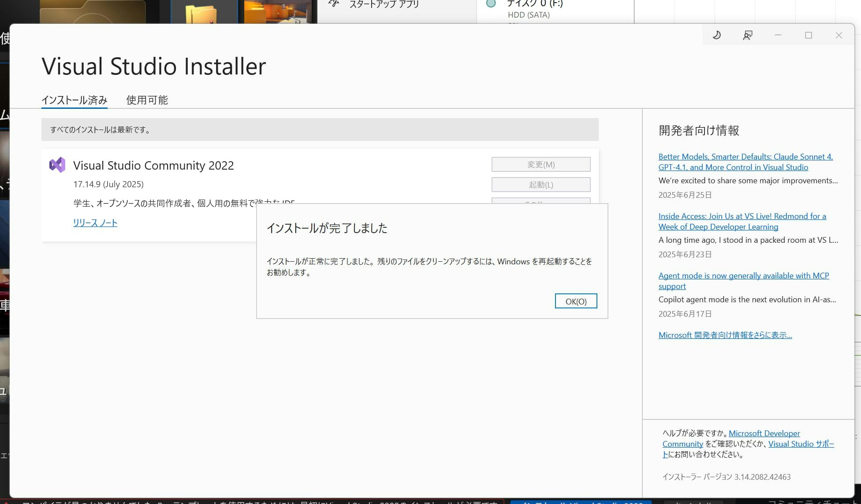
Task: Click the 起動(L) button
Action: (x=540, y=184)
